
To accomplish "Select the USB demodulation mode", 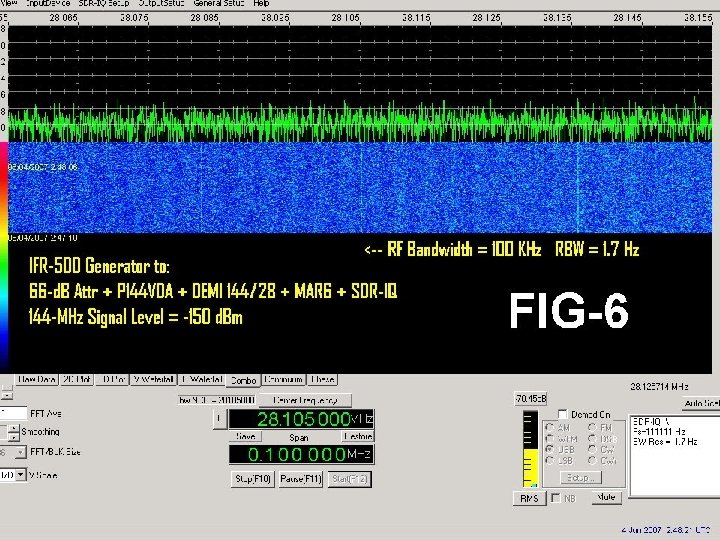I will click(x=550, y=449).
